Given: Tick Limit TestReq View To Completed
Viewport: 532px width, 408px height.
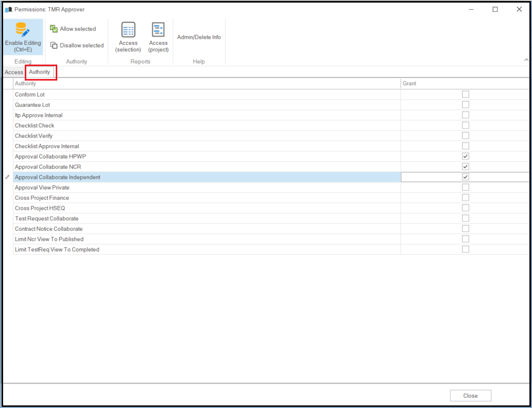Looking at the screenshot, I should tap(465, 249).
